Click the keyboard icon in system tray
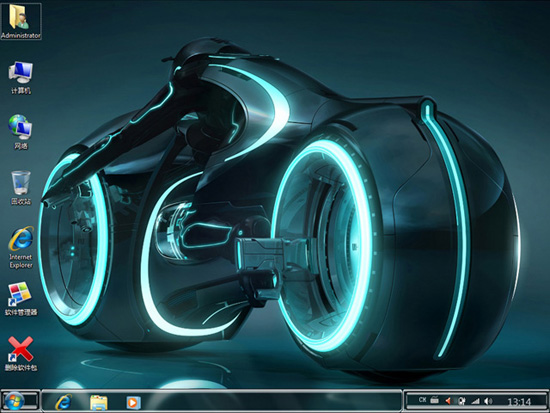Screen dimensions: 550x413 click(435, 400)
